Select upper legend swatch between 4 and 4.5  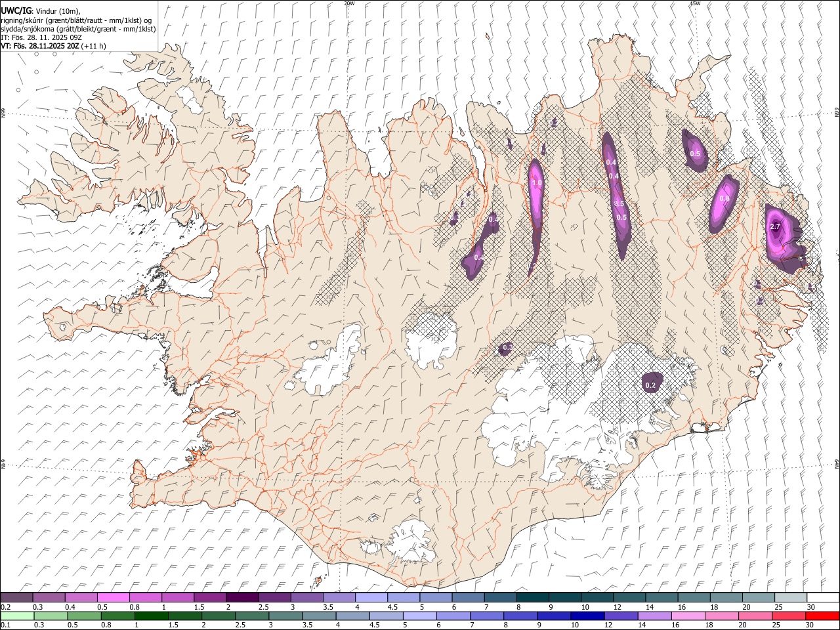(x=371, y=598)
